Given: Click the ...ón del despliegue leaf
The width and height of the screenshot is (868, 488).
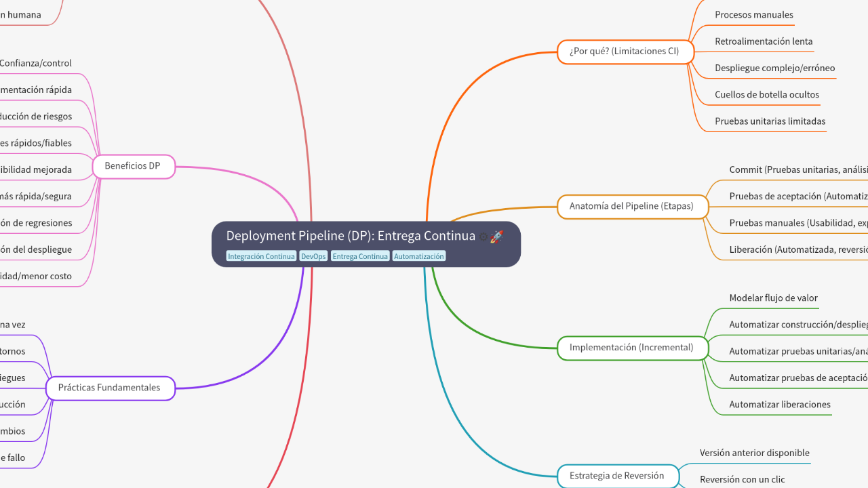Looking at the screenshot, I should click(x=36, y=249).
